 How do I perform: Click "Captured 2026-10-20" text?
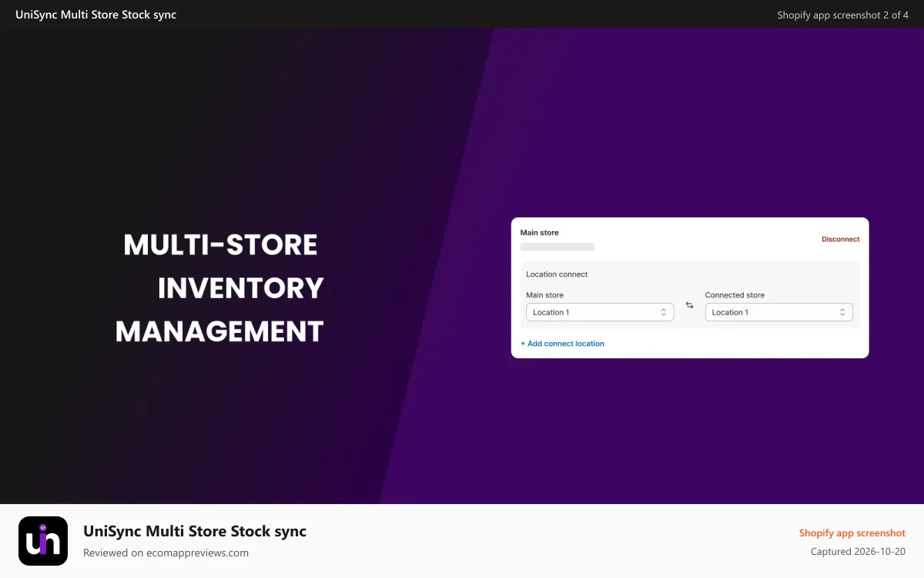coord(858,552)
